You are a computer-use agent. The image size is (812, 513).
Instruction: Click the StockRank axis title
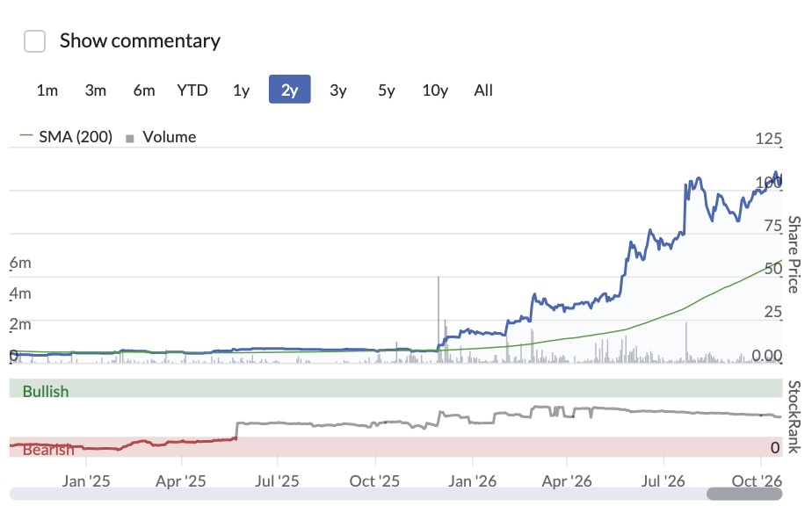tap(794, 417)
